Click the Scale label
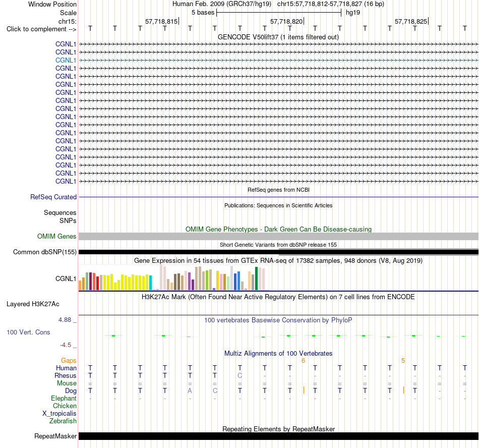This screenshot has height=448, width=479. coord(68,13)
